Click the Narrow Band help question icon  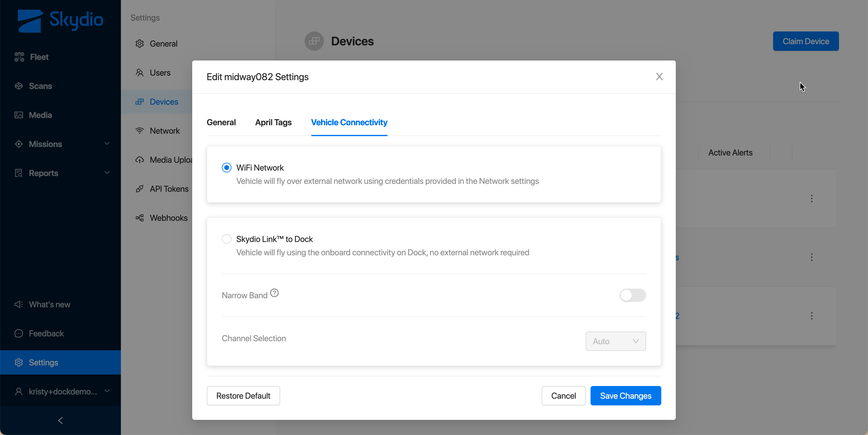275,293
